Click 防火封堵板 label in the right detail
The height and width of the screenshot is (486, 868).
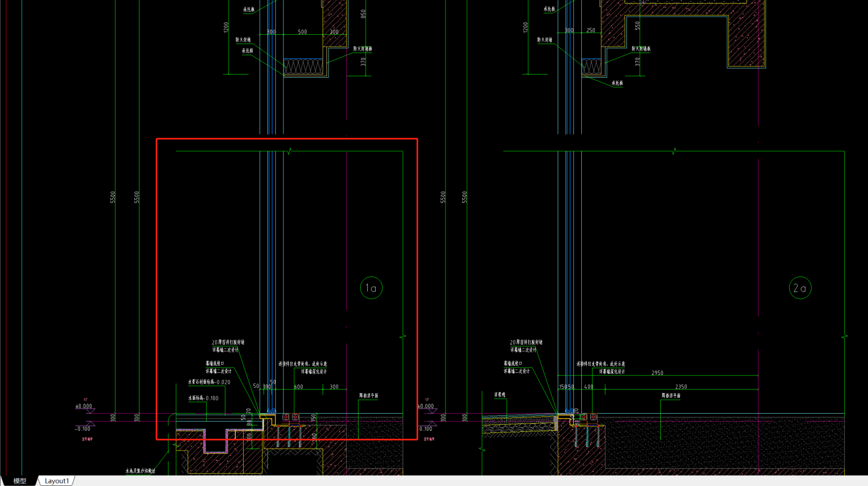click(641, 49)
